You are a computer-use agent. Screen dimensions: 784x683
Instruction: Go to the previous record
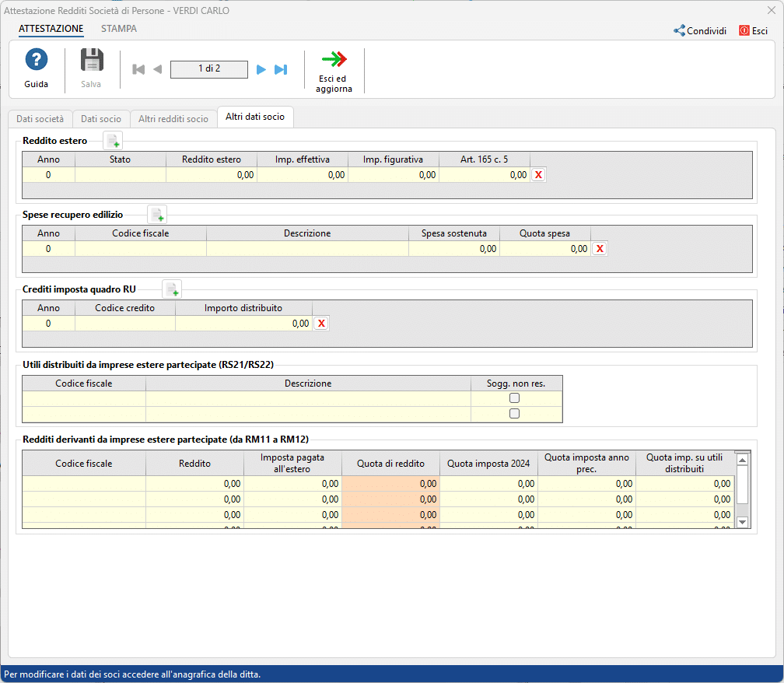pyautogui.click(x=157, y=69)
